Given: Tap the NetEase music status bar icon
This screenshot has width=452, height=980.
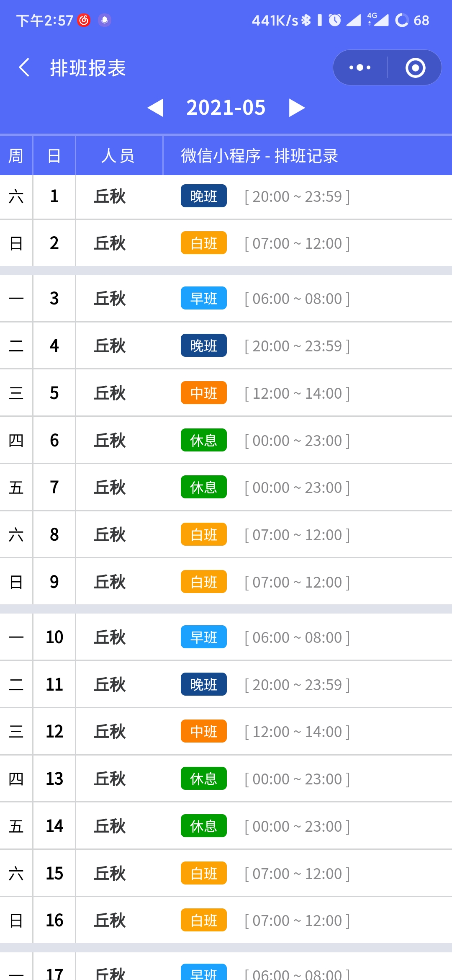Looking at the screenshot, I should (x=84, y=20).
